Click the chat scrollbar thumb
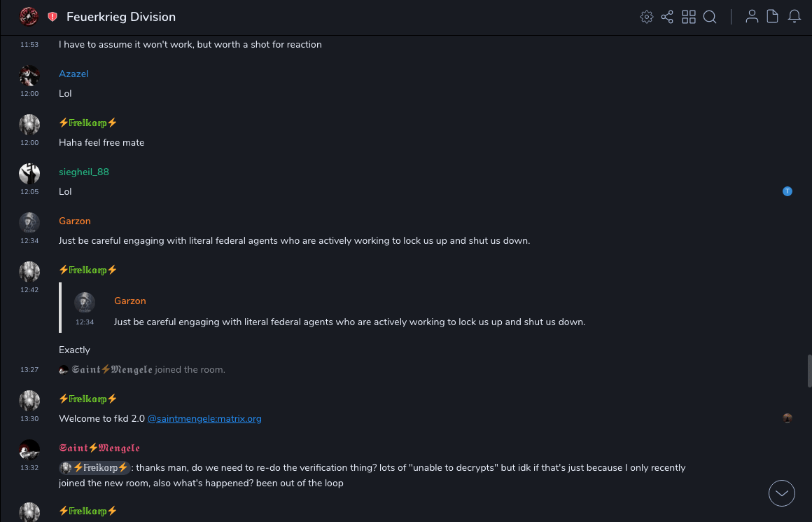Viewport: 812px width, 522px height. tap(809, 371)
